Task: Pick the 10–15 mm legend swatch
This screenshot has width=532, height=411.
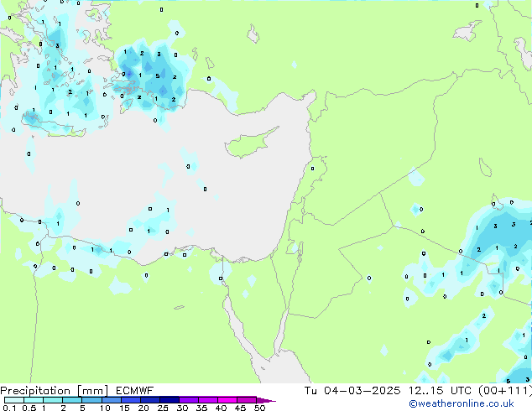Action: tap(112, 400)
